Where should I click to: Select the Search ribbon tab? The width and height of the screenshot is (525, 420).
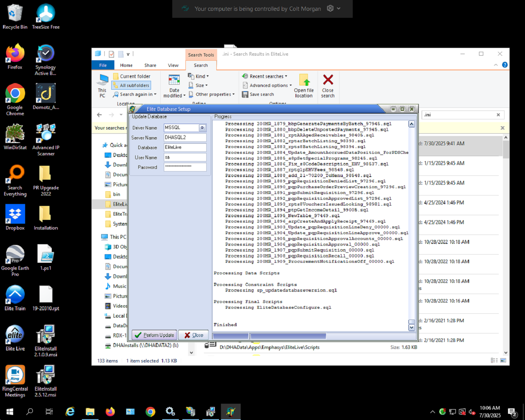[201, 65]
